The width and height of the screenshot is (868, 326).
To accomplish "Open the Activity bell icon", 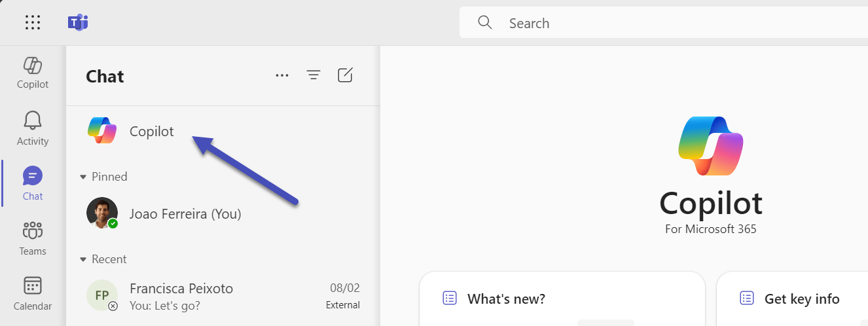I will click(x=33, y=128).
